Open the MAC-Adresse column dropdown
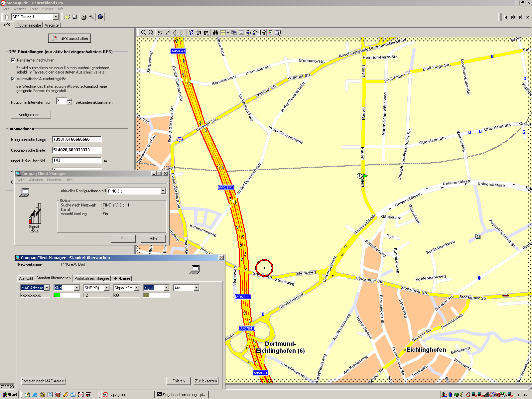The height and width of the screenshot is (399, 532). 47,288
